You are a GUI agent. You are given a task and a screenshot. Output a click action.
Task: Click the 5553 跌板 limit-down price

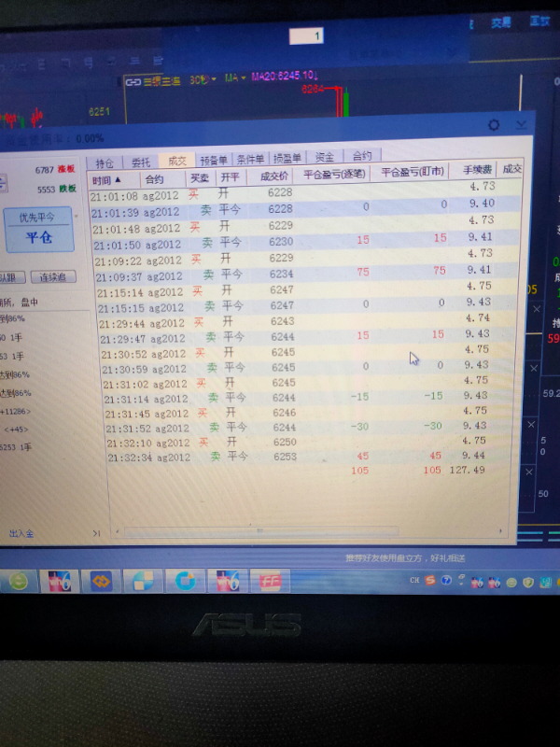(57, 190)
